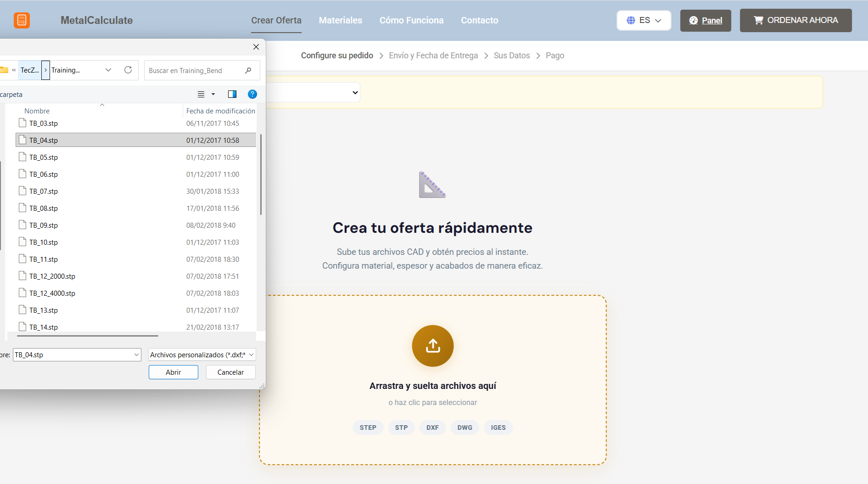Click the ruler illustration above the heading
The image size is (868, 484).
click(x=432, y=185)
